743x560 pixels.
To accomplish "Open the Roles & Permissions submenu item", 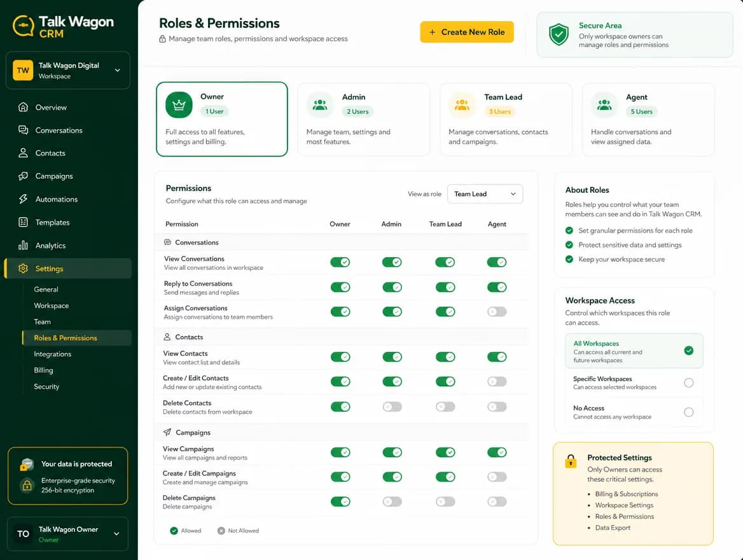I will pyautogui.click(x=77, y=338).
